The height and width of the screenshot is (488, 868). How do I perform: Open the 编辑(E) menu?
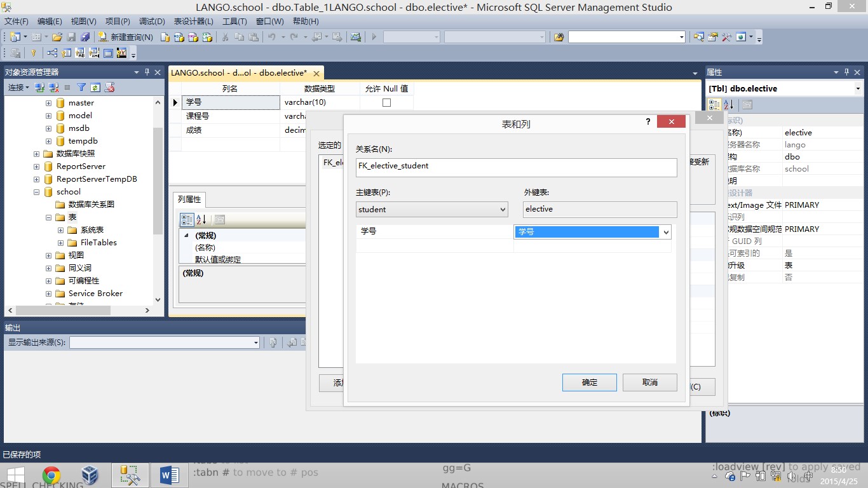click(x=50, y=21)
